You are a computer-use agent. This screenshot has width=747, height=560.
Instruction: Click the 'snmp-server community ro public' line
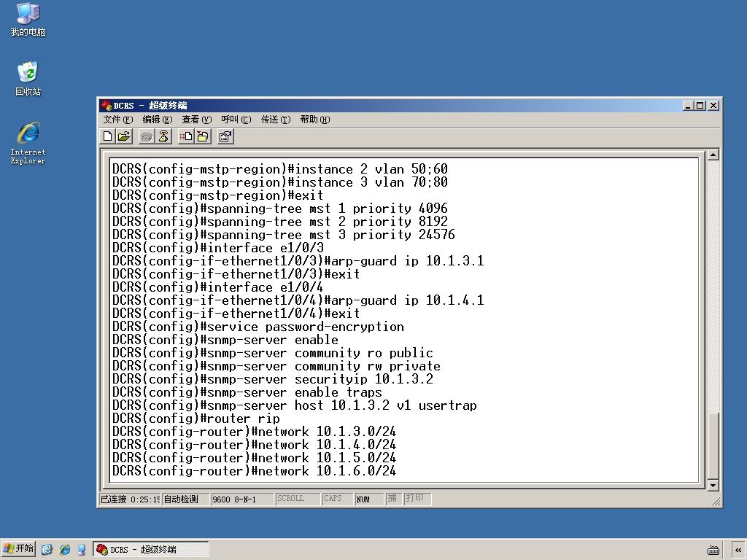tap(273, 353)
